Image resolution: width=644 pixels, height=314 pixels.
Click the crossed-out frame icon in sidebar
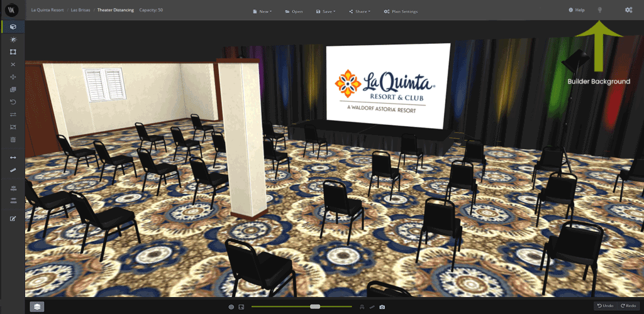click(x=13, y=127)
